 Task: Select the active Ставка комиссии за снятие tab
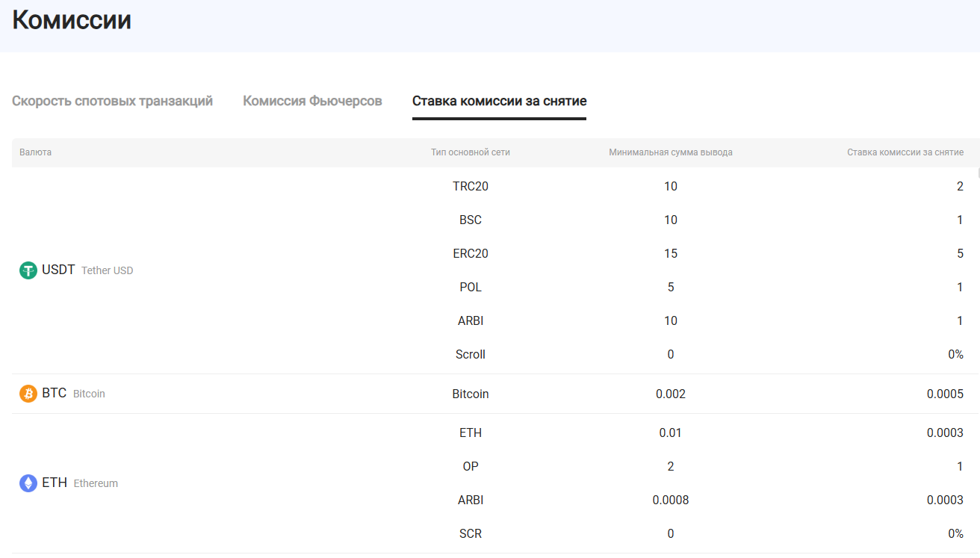[x=499, y=101]
